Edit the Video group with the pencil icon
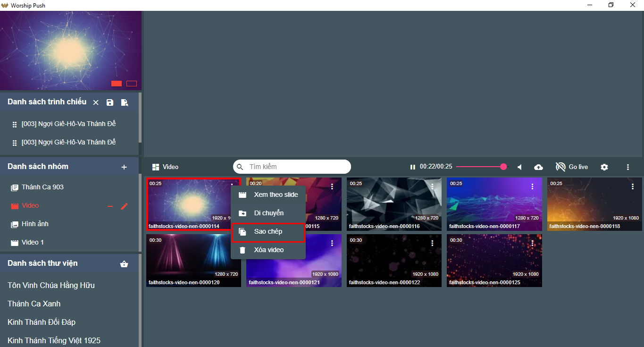Viewport: 644px width, 347px height. (124, 206)
